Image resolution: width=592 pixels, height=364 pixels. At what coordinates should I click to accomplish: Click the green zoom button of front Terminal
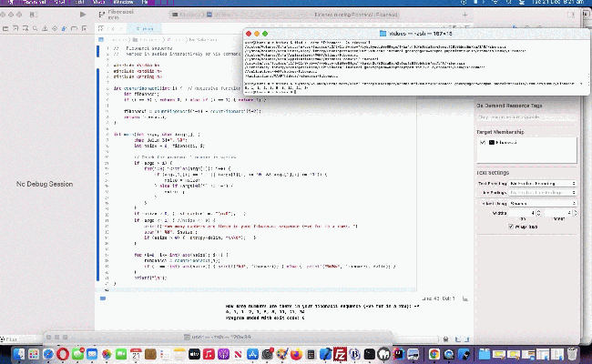(x=265, y=34)
